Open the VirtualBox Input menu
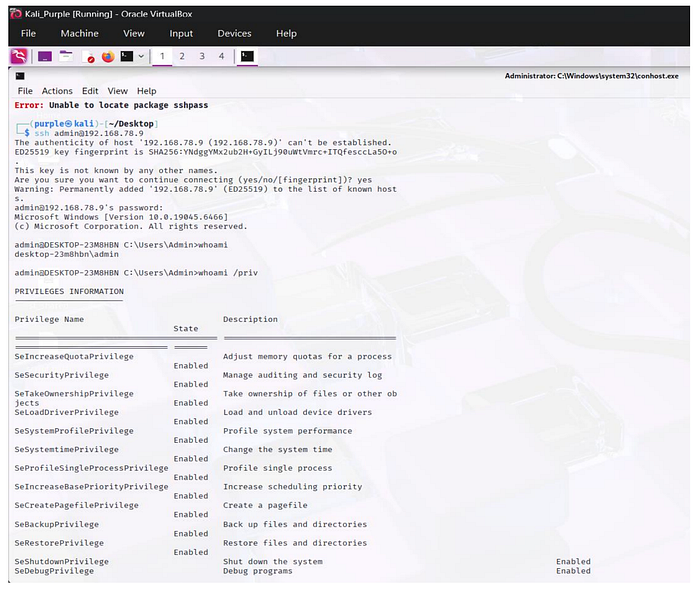Screen dimensions: 700x591 pos(181,33)
